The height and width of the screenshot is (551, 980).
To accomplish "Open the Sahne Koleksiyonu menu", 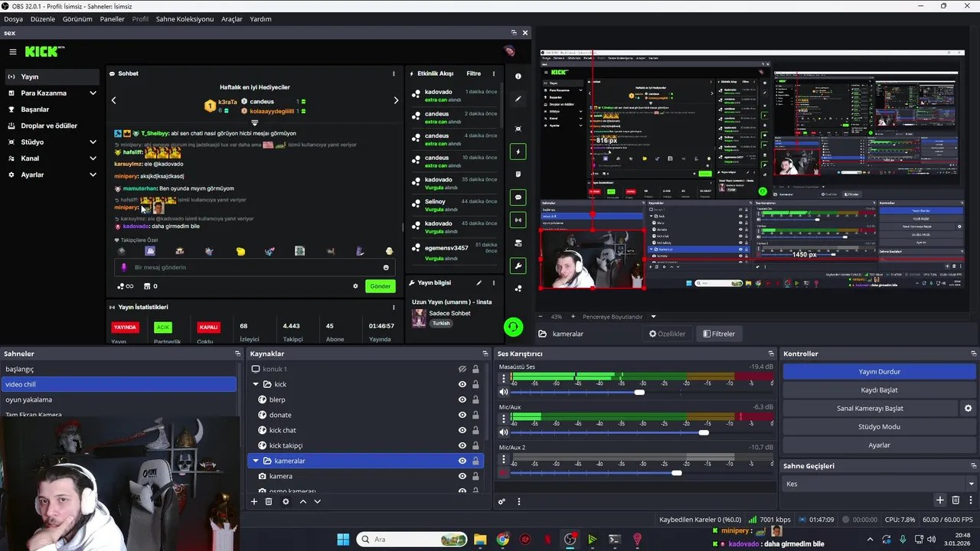I will (x=185, y=19).
